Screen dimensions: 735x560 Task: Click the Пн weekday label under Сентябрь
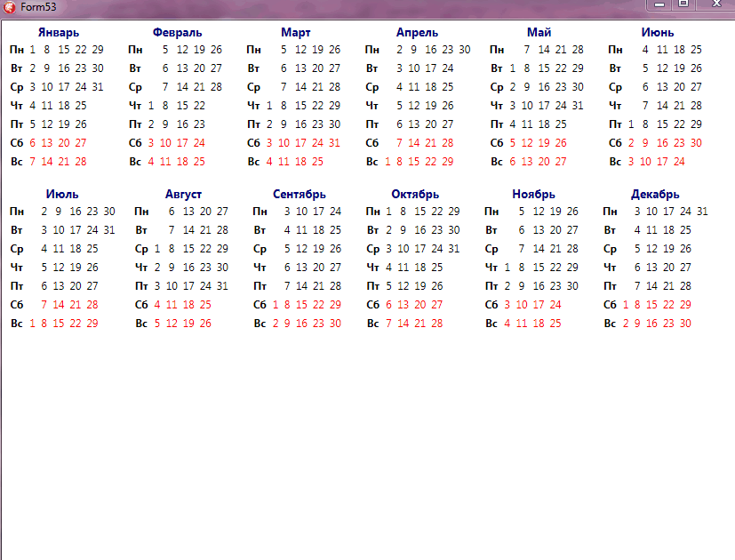click(x=260, y=212)
